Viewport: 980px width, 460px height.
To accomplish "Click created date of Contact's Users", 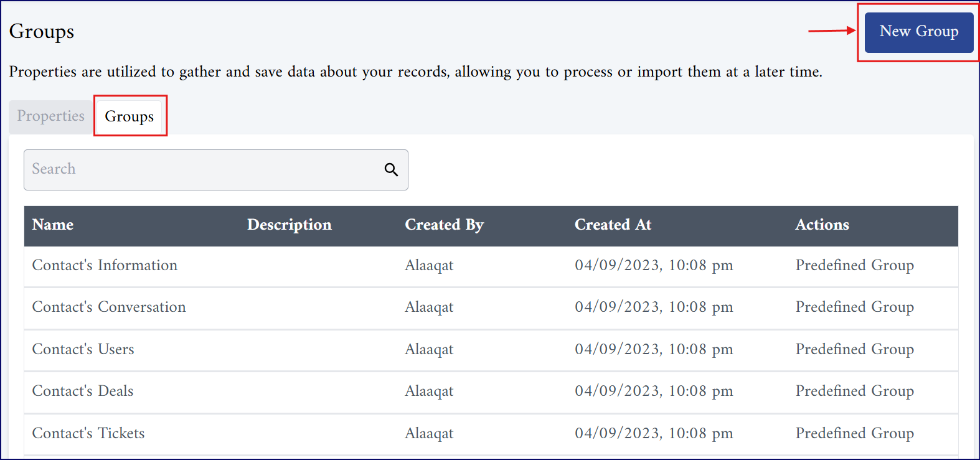I will 654,350.
